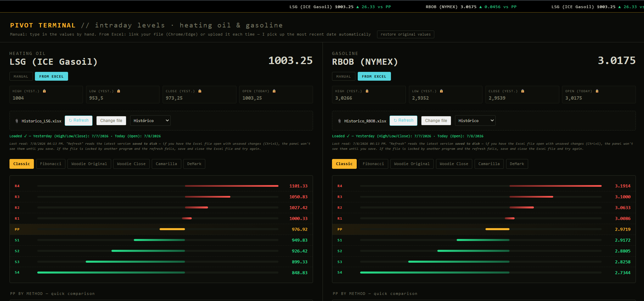Click the LSG pivot point value 976.92
Image resolution: width=644 pixels, height=301 pixels.
300,229
